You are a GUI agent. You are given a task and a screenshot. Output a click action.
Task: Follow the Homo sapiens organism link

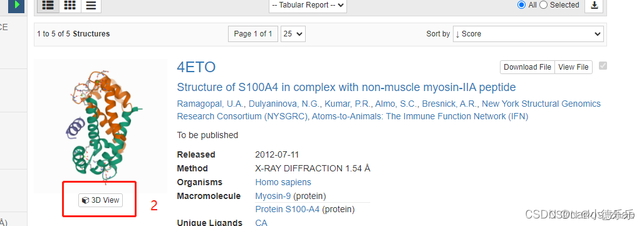tap(283, 182)
